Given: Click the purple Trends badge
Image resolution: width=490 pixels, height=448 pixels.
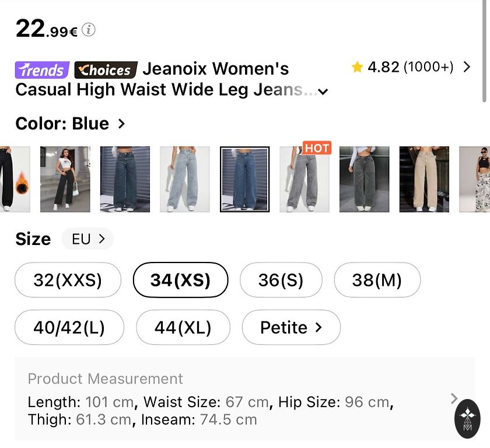Looking at the screenshot, I should coord(42,70).
